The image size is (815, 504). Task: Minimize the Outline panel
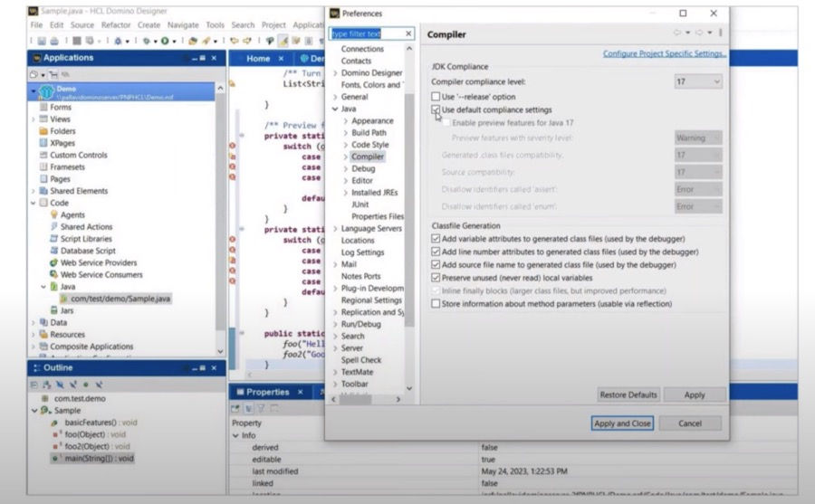[x=195, y=368]
